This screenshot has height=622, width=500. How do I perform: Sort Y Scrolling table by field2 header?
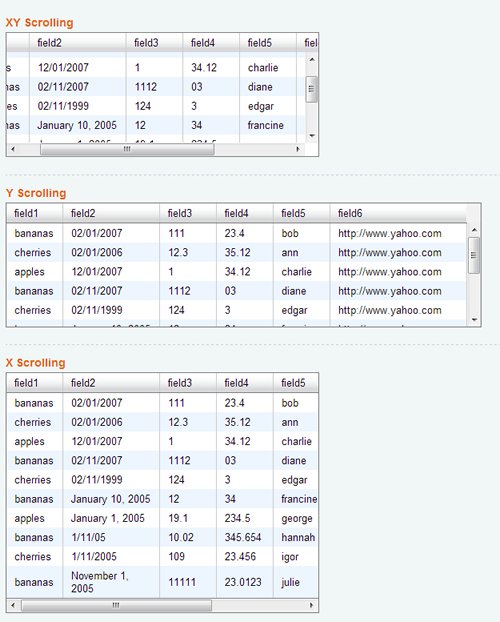tap(111, 213)
